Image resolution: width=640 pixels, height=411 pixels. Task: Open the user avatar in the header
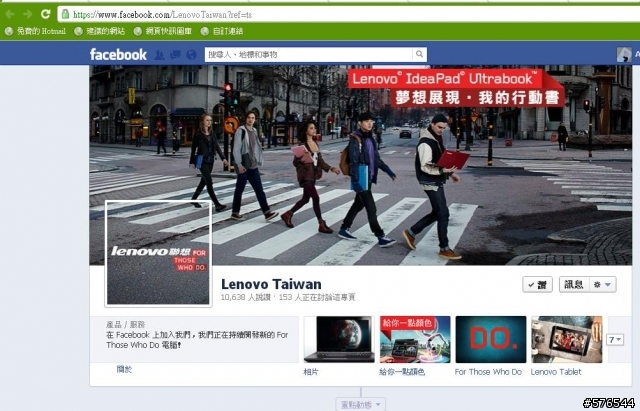(624, 54)
